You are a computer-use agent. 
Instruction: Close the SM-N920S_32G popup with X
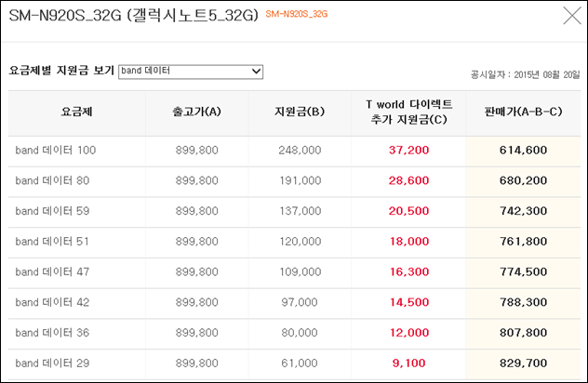572,16
